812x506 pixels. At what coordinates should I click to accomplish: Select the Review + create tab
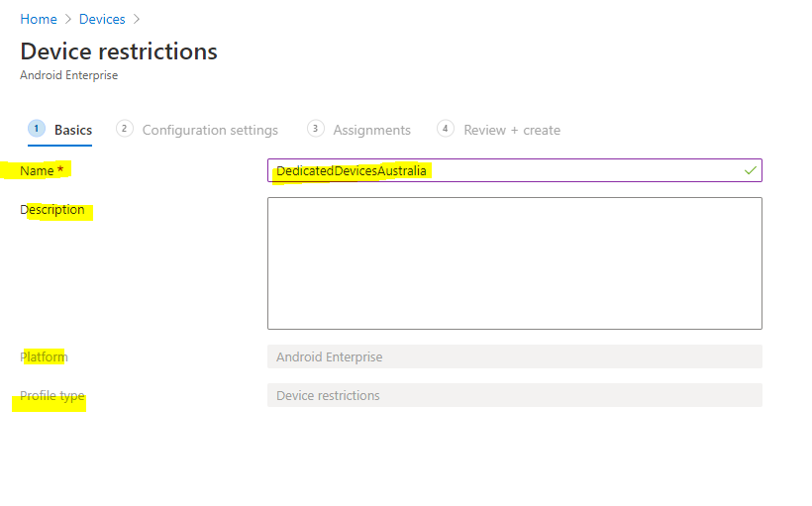(512, 130)
